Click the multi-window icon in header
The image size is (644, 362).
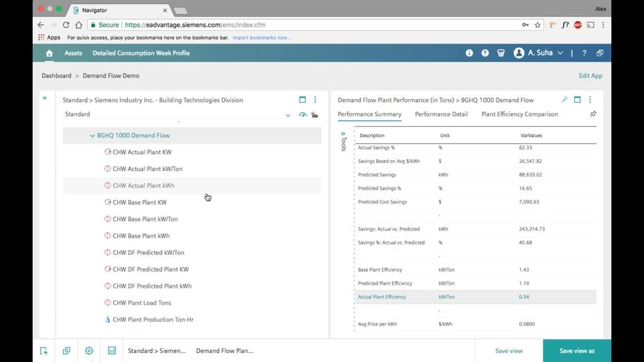click(600, 53)
